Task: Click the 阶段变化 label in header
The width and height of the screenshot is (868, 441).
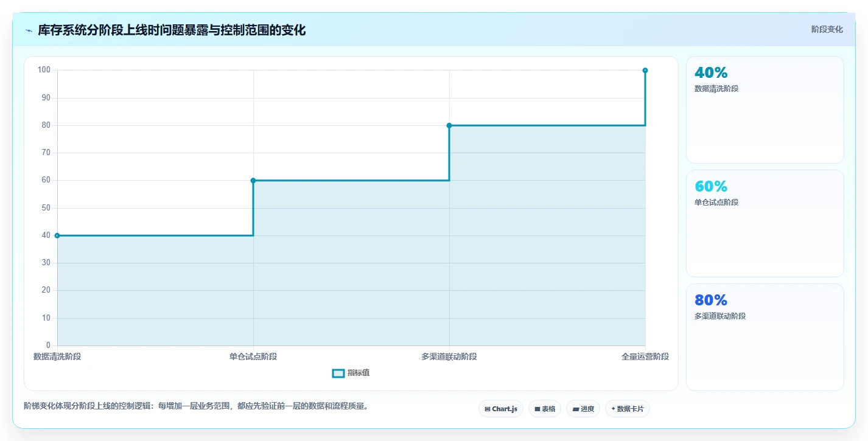Action: pos(827,29)
